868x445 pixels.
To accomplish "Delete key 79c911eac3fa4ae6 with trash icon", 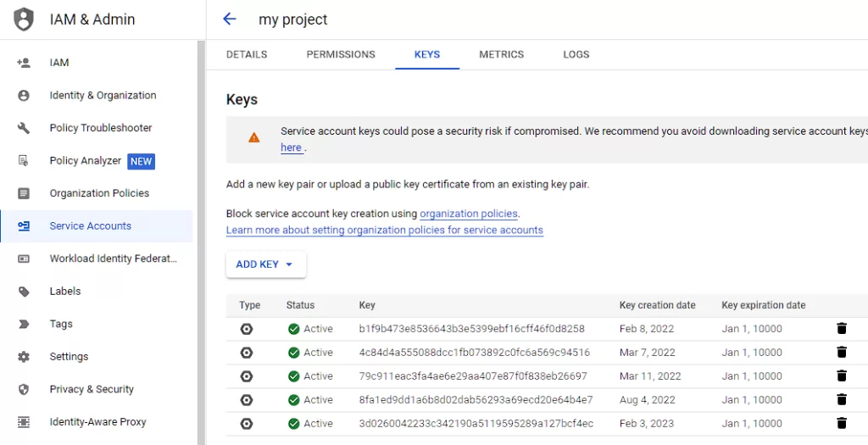I will [x=842, y=375].
